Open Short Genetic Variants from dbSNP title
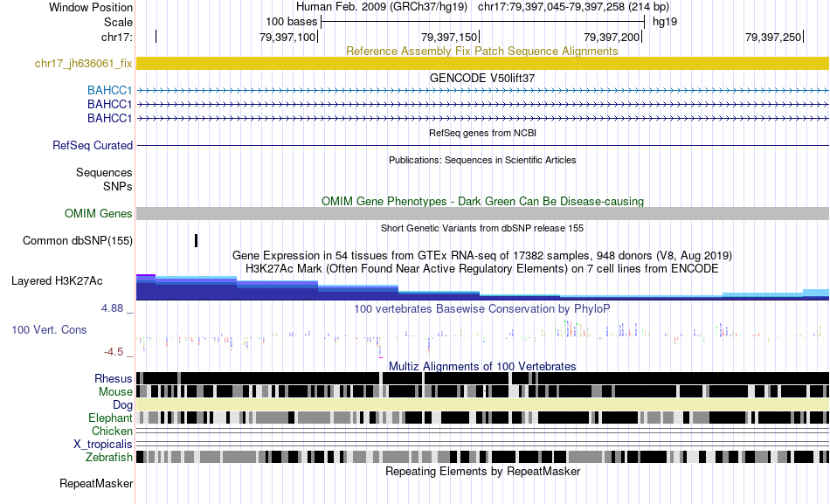The width and height of the screenshot is (830, 504). pyautogui.click(x=482, y=228)
